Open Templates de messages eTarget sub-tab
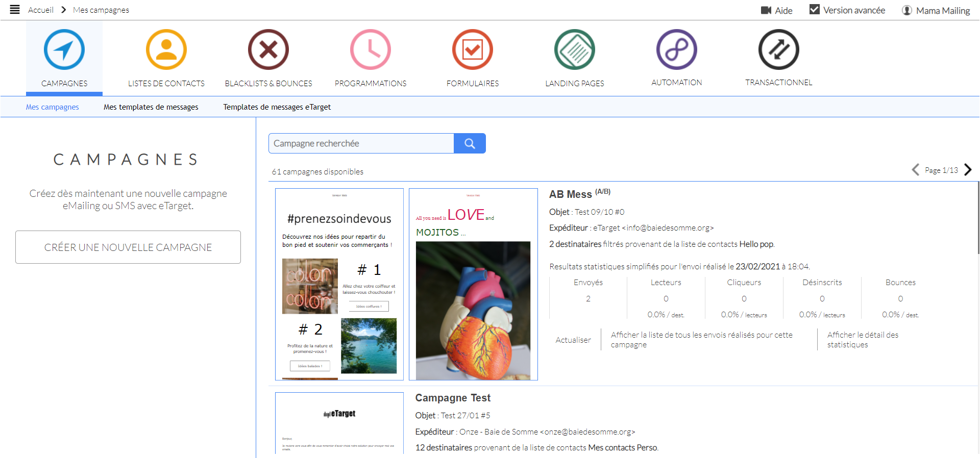The width and height of the screenshot is (980, 458). coord(277,107)
